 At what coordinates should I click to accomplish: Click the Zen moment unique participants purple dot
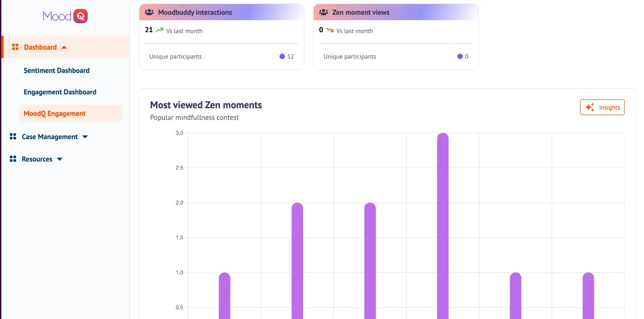[460, 57]
